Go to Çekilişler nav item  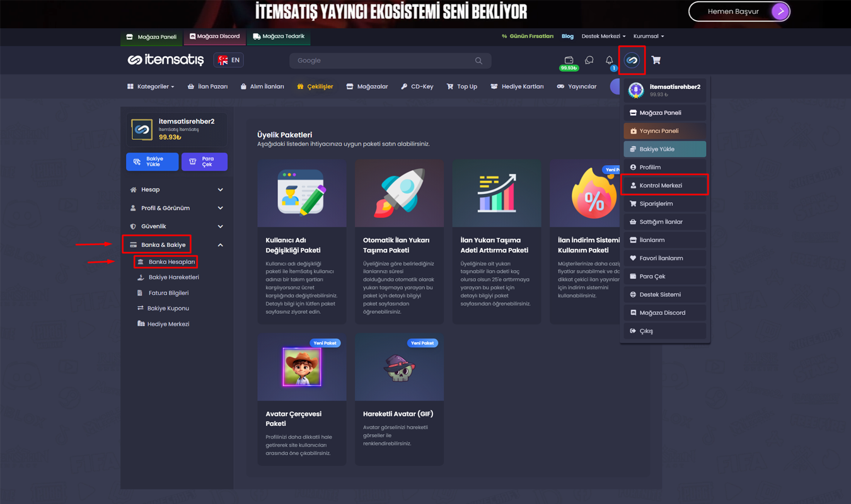point(315,86)
